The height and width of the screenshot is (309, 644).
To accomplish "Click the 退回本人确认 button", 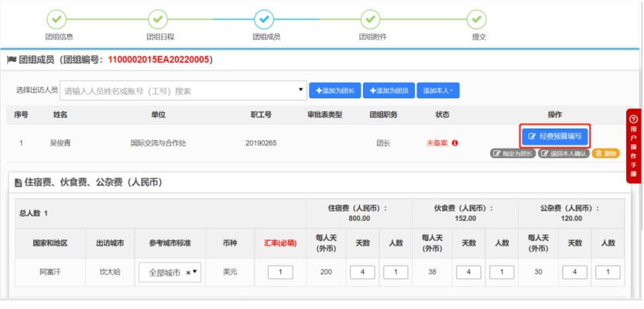I will (x=564, y=153).
